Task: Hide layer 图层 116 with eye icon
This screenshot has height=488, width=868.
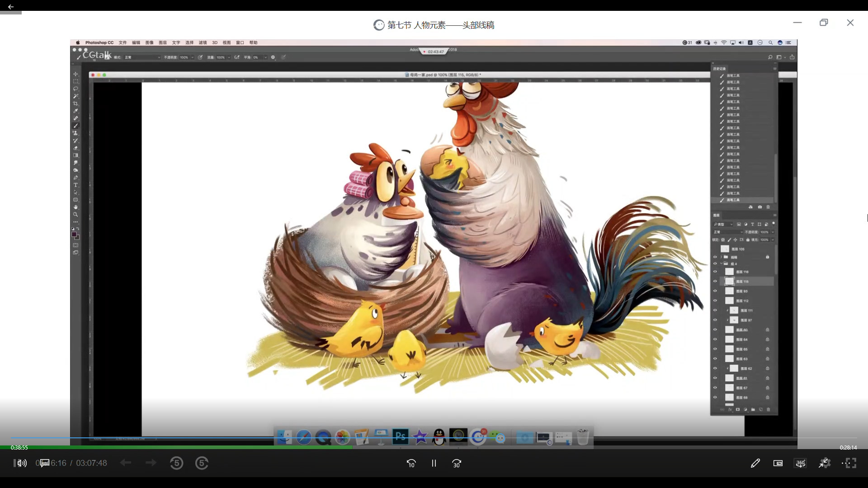Action: pos(715,272)
